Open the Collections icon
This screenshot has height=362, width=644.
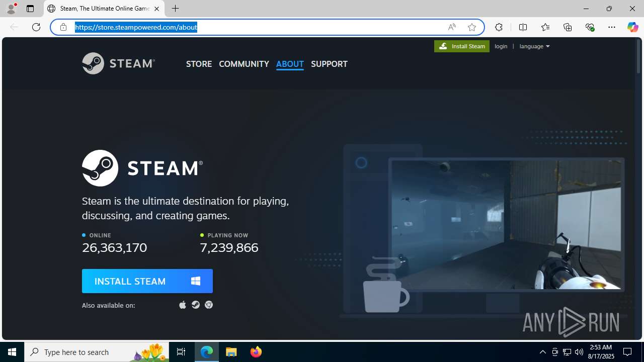click(x=568, y=27)
